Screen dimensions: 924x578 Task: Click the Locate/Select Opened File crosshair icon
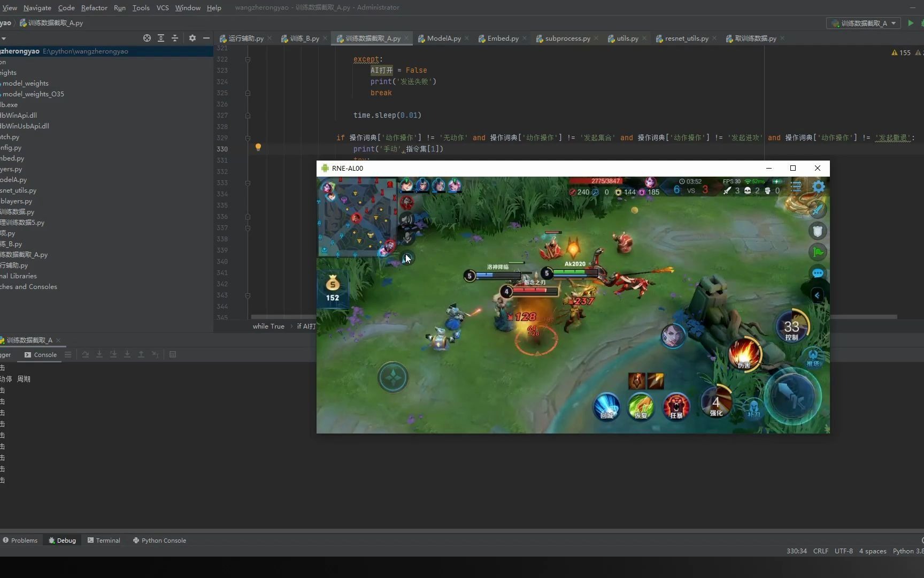point(147,38)
